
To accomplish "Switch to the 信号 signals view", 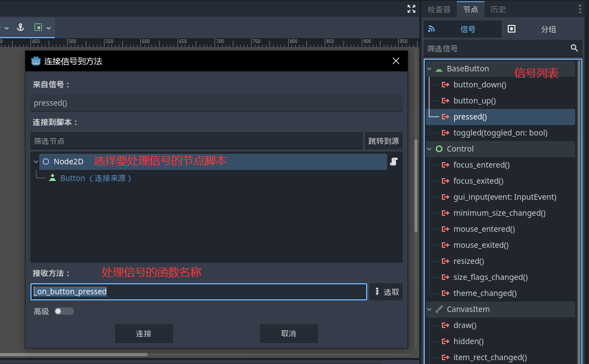I will (462, 29).
